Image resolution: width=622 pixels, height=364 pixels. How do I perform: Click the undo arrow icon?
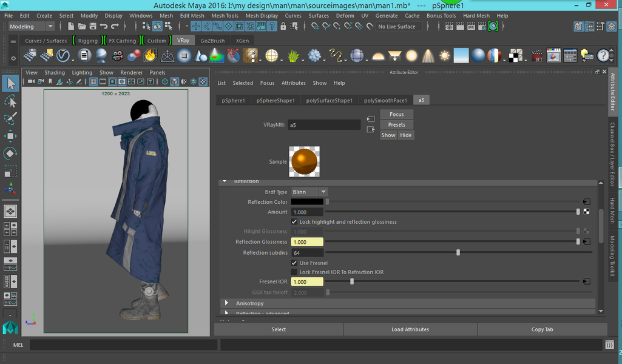103,27
